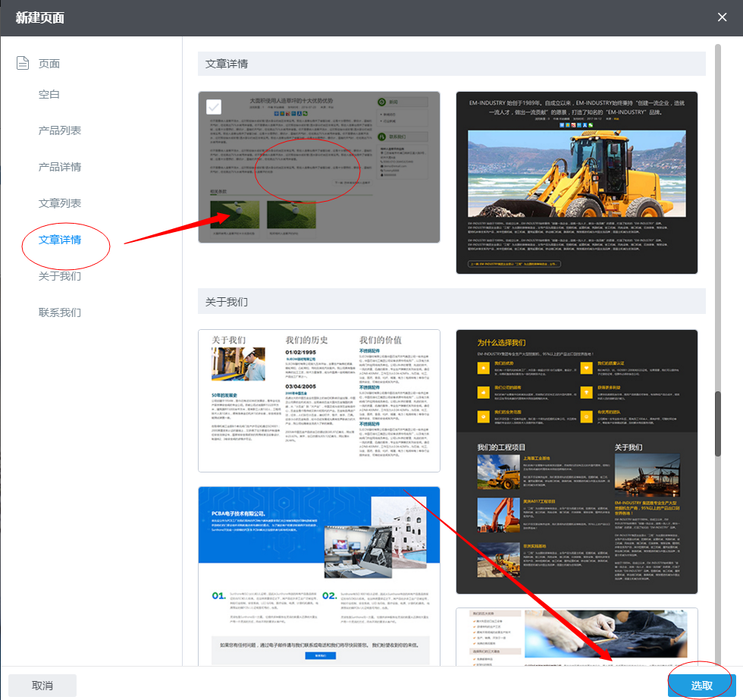Close the 新建页面 dialog with the X
Viewport: 743px width, 700px height.
[722, 17]
